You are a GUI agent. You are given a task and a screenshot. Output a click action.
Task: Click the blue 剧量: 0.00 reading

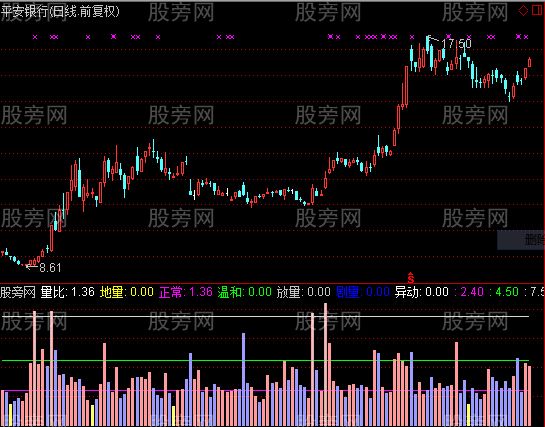click(x=363, y=292)
